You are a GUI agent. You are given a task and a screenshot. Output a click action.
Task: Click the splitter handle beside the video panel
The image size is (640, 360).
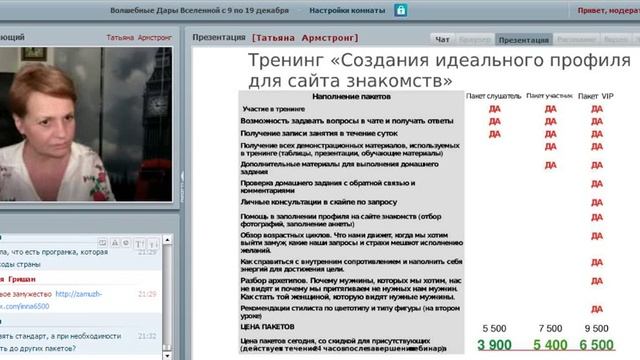pyautogui.click(x=182, y=187)
